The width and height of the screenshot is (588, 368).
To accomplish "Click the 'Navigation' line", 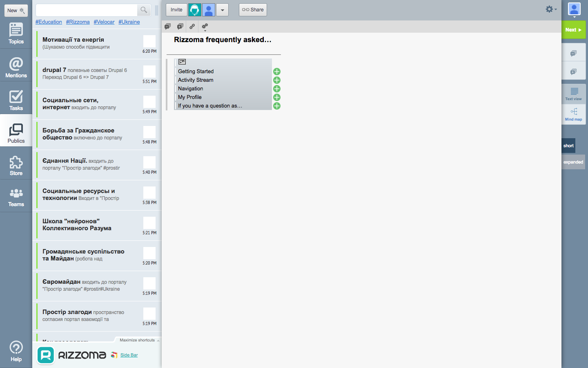I will point(190,89).
